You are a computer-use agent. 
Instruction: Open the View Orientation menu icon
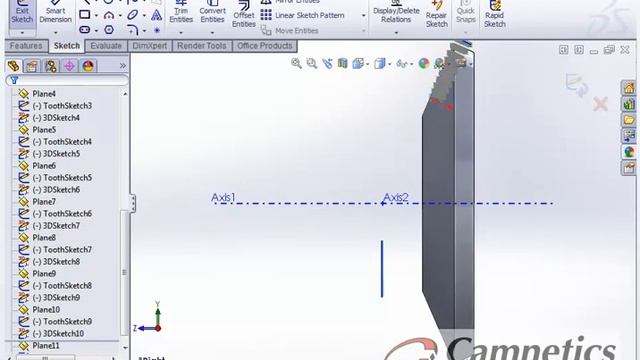point(358,63)
